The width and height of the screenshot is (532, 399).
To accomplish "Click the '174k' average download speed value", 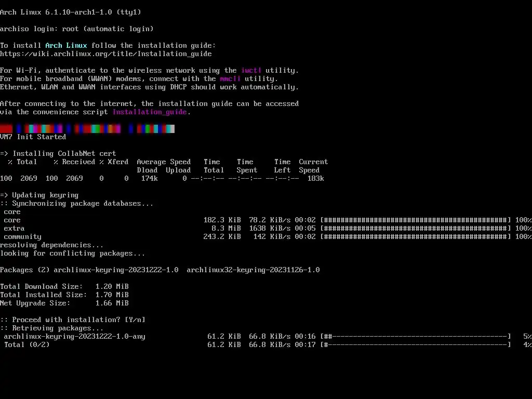I will [x=150, y=179].
